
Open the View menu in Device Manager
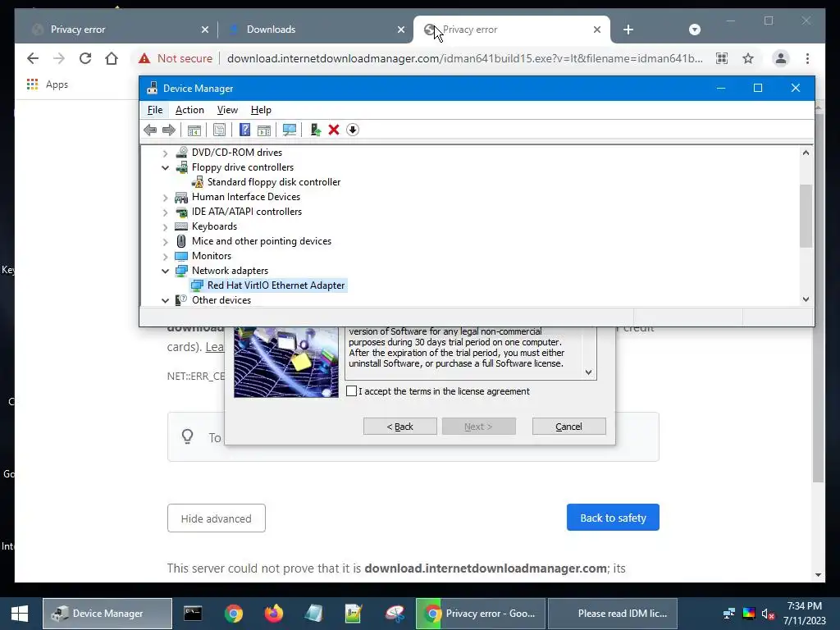click(227, 110)
